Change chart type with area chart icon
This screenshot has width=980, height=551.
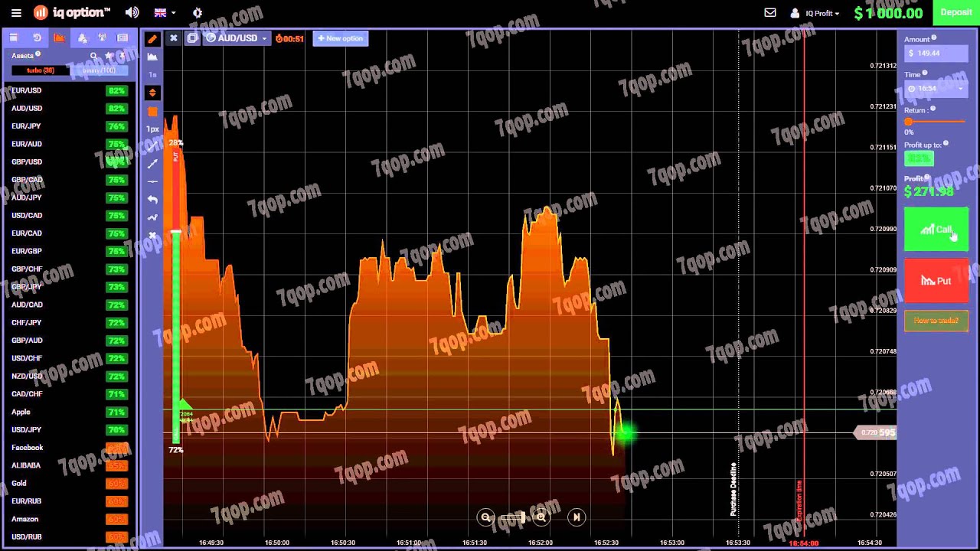tap(152, 57)
